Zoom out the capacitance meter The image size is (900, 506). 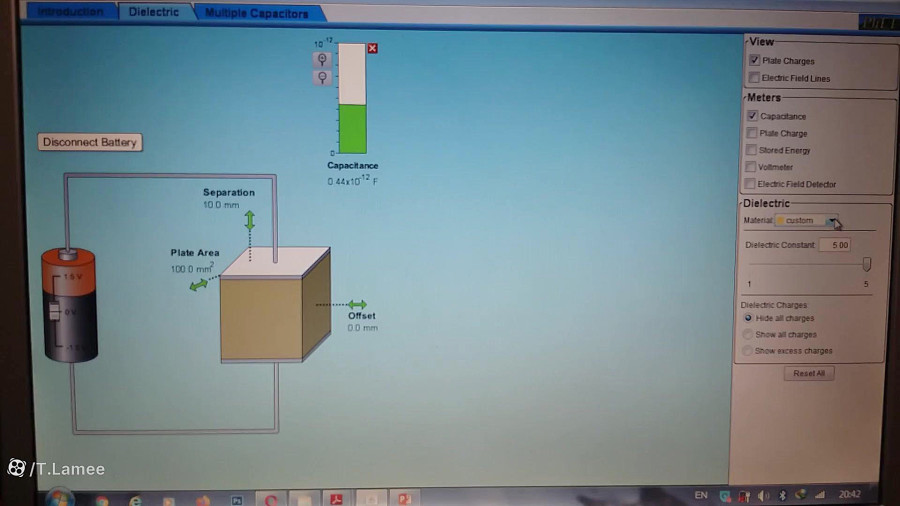[x=323, y=77]
